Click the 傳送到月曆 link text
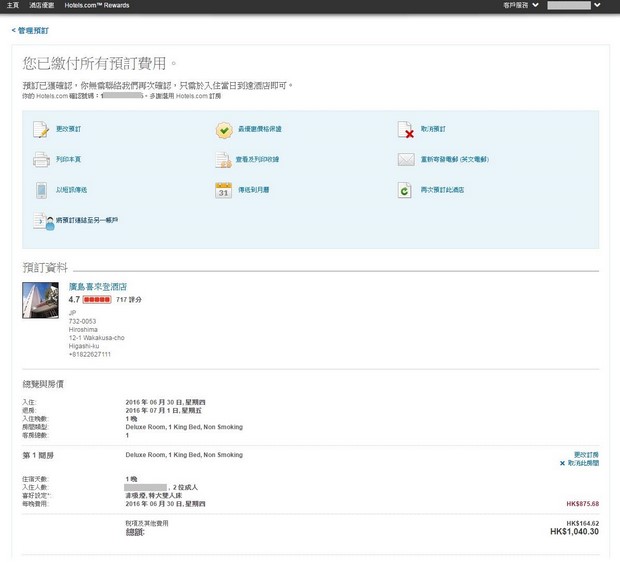Screen dimensions: 620x563 [253, 190]
